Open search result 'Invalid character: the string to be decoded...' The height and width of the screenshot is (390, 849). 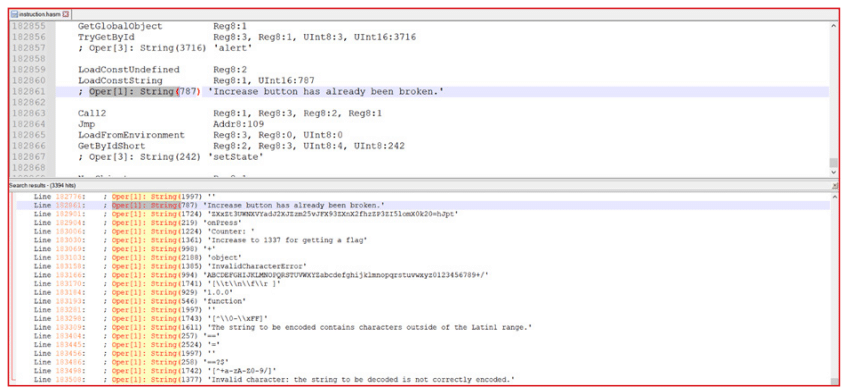(x=273, y=379)
